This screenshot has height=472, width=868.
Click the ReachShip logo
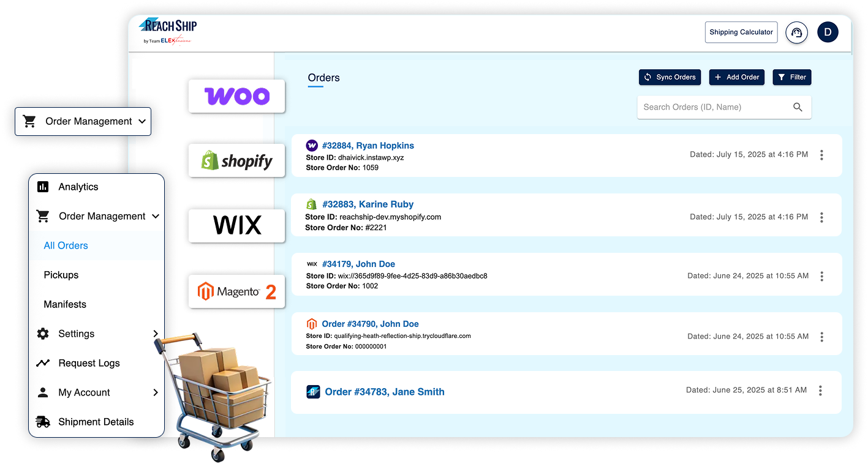[x=168, y=31]
